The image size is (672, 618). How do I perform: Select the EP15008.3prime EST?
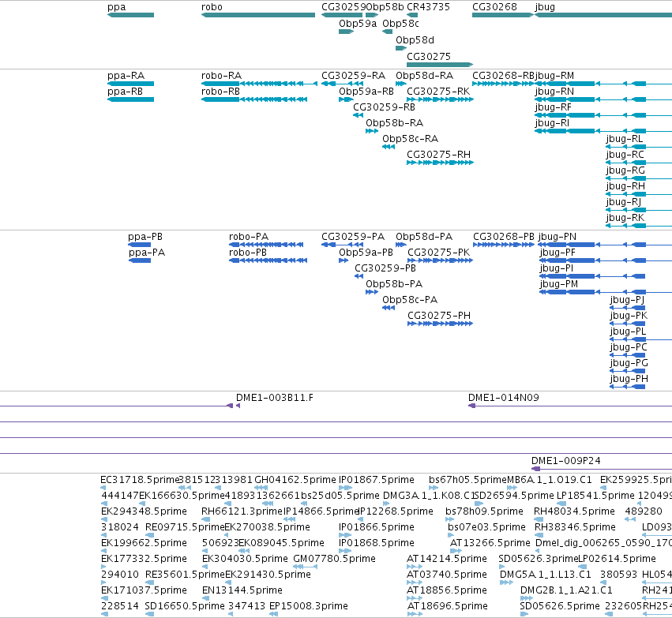[x=273, y=614]
